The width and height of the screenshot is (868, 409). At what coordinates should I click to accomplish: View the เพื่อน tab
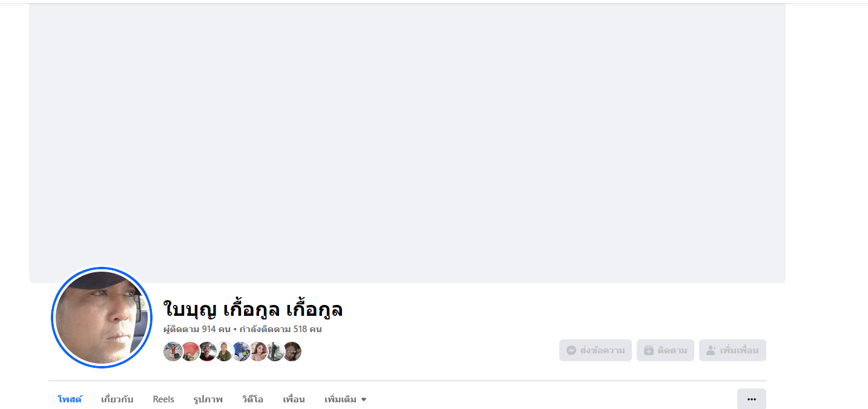(x=294, y=399)
